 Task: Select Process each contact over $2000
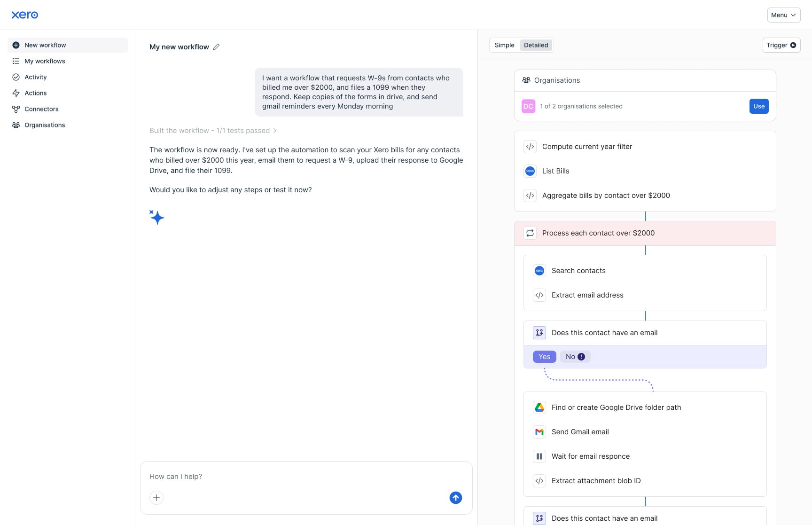point(645,233)
